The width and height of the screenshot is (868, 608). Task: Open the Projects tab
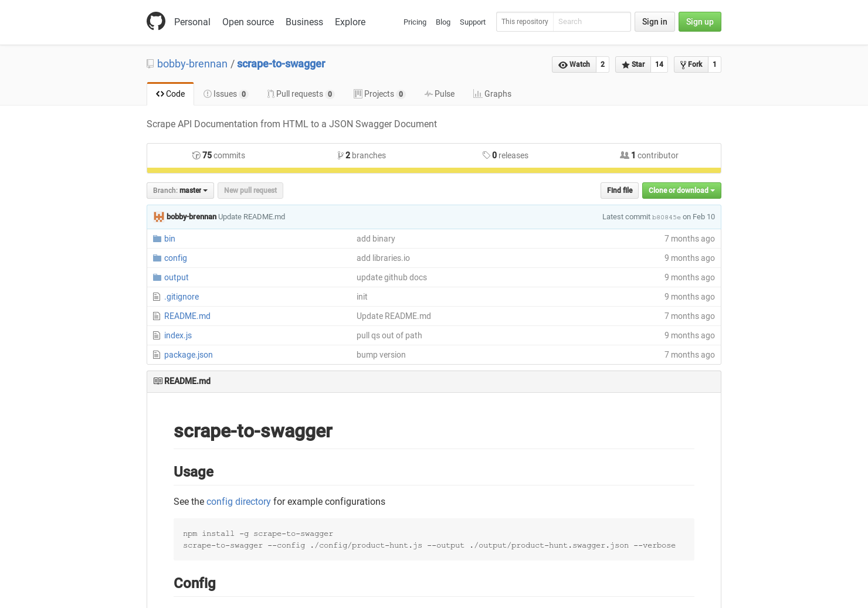pyautogui.click(x=379, y=94)
